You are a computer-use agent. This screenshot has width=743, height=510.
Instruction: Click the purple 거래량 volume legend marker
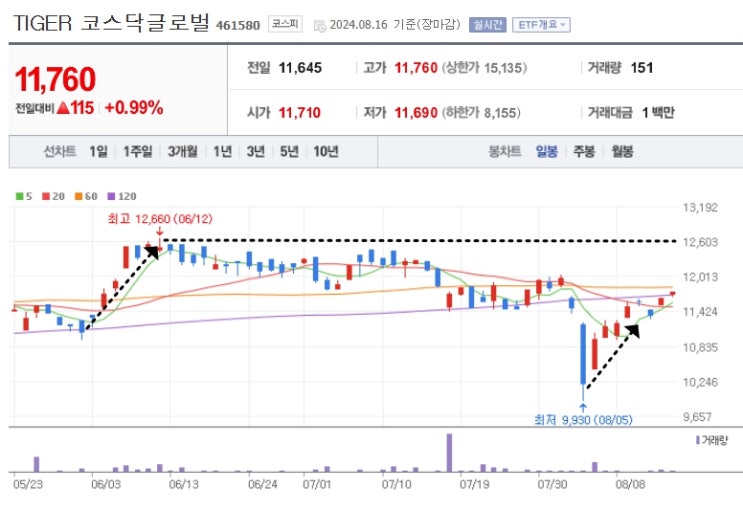[x=698, y=440]
